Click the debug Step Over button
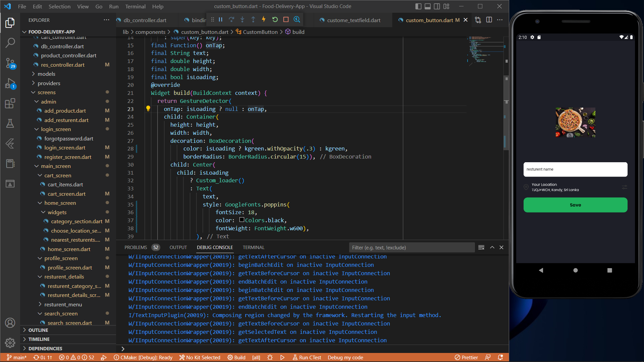644x362 pixels. tap(231, 20)
